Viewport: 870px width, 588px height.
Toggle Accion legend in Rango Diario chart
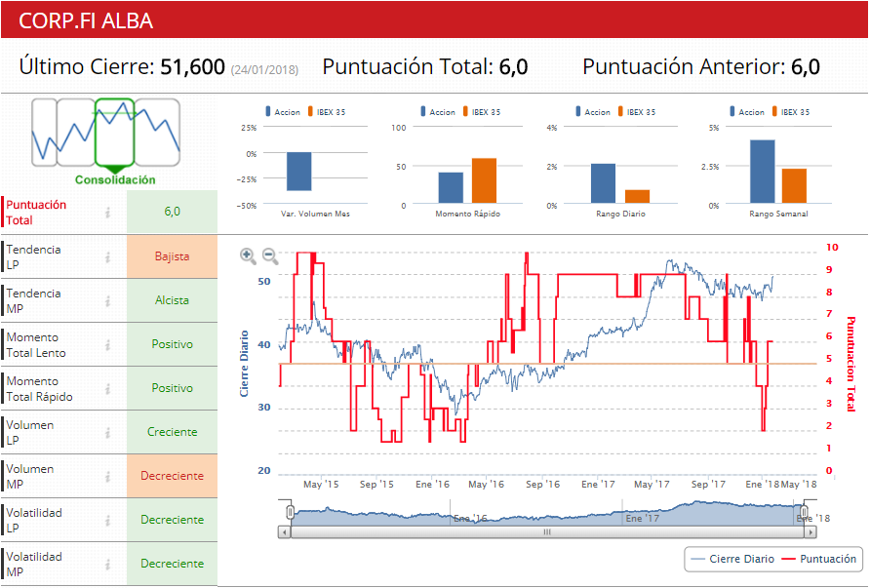[593, 111]
